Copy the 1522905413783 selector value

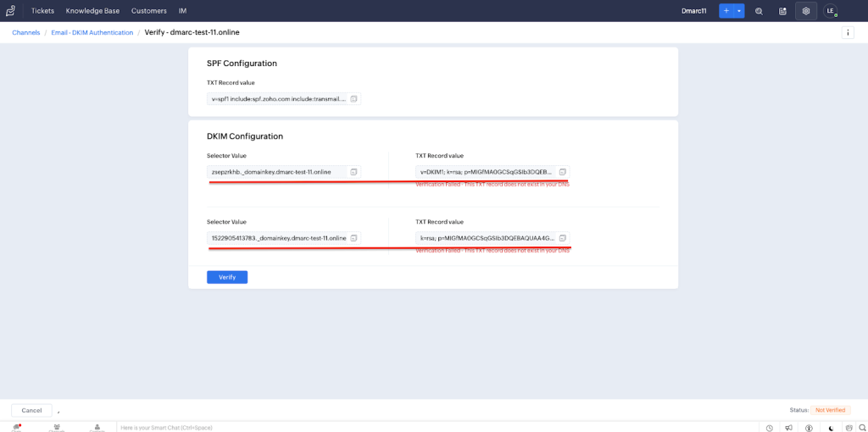pos(354,238)
